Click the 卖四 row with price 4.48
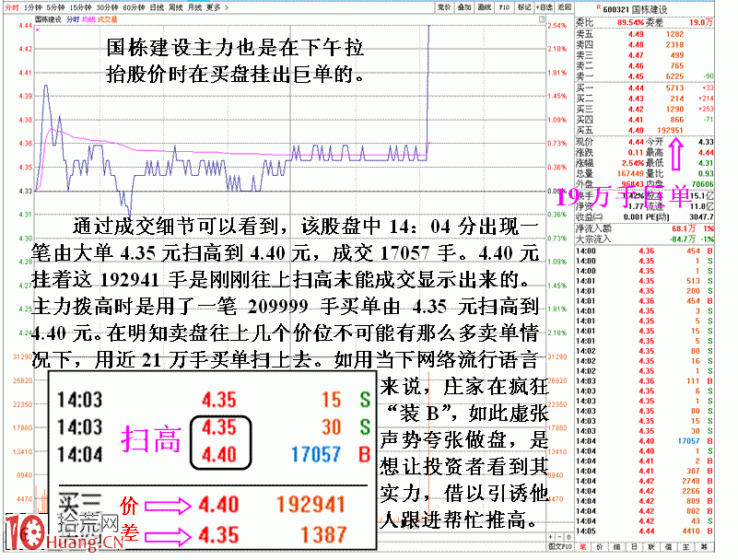Image resolution: width=738 pixels, height=560 pixels. (x=645, y=45)
